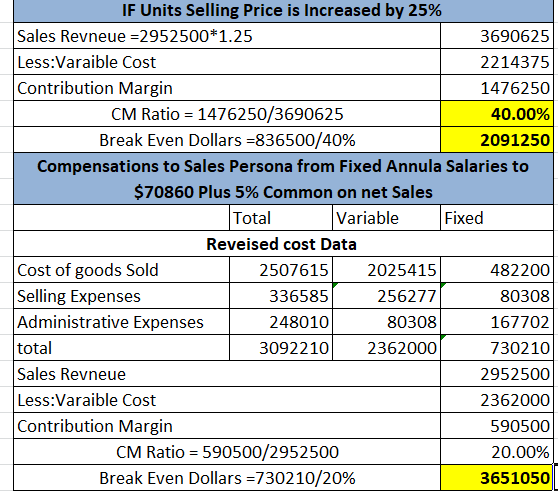Click 2362000 in the total row
The image size is (558, 491).
point(386,348)
